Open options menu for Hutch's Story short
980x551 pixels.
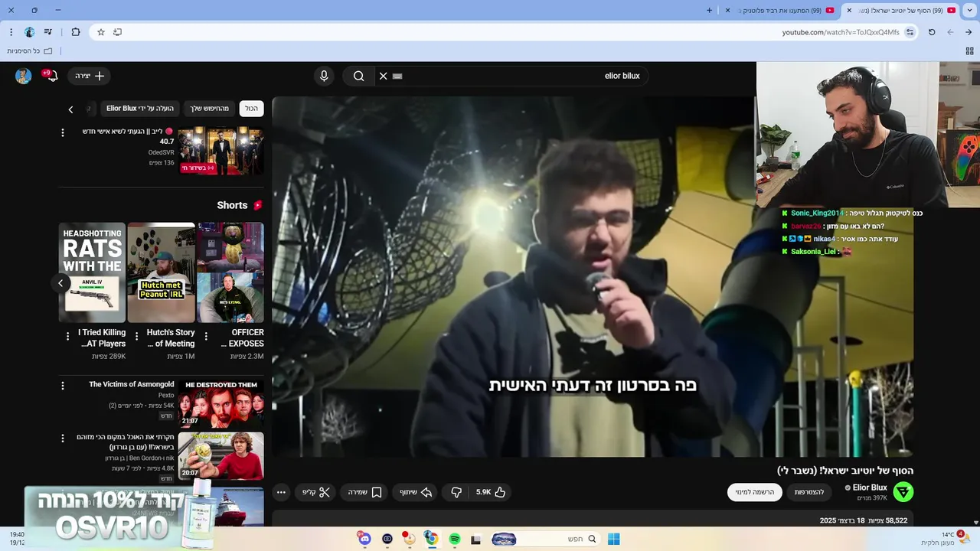click(136, 336)
